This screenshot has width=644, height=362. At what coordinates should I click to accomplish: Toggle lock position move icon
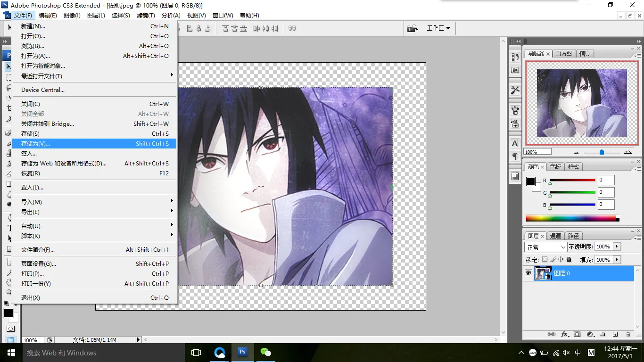click(561, 260)
